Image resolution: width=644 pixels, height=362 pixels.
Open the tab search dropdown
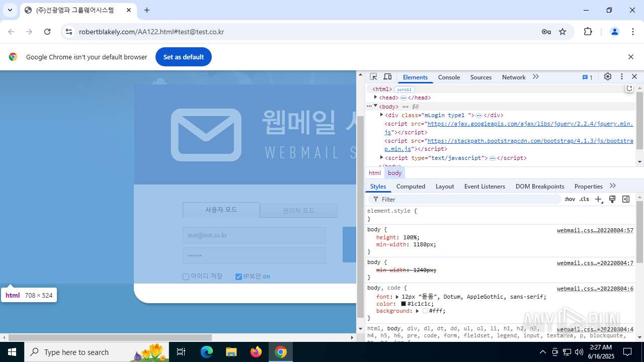pyautogui.click(x=10, y=10)
